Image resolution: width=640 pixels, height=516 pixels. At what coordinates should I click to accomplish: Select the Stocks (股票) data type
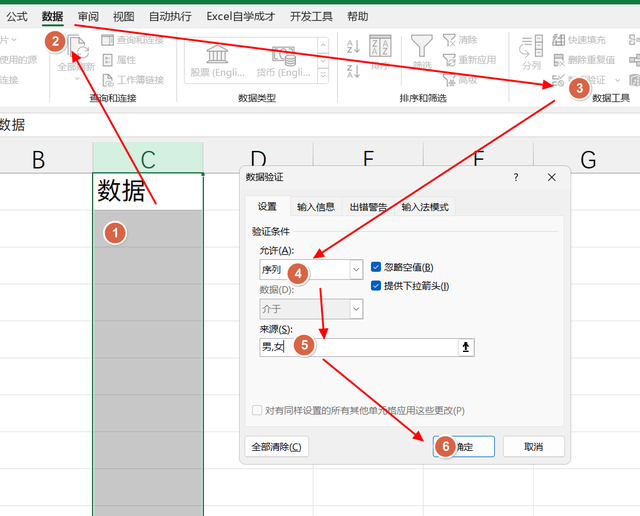point(217,60)
